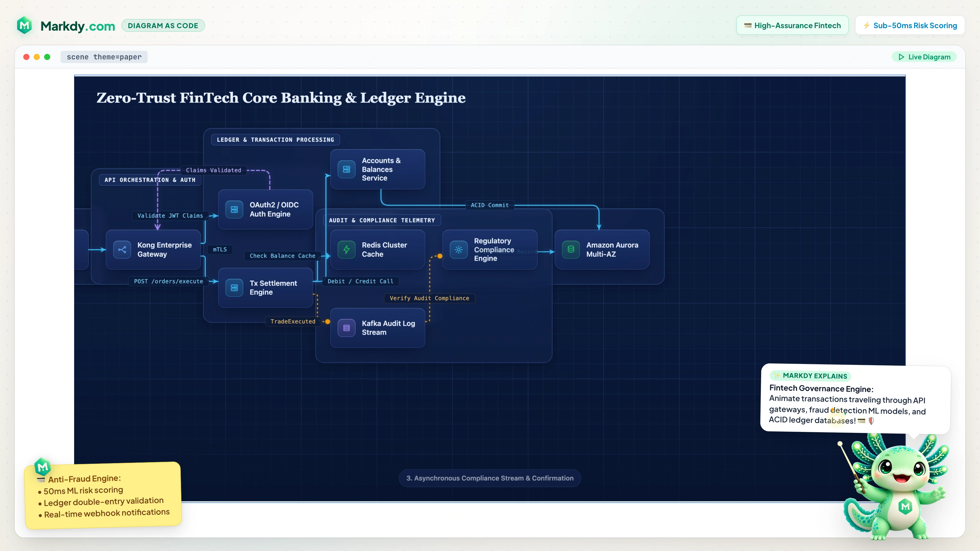Click the orange dot beside TradeExecuted
This screenshot has width=980, height=551.
point(328,322)
